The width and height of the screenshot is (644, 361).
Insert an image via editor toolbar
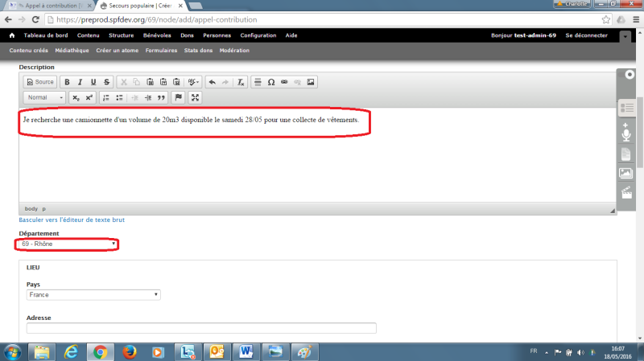click(311, 82)
